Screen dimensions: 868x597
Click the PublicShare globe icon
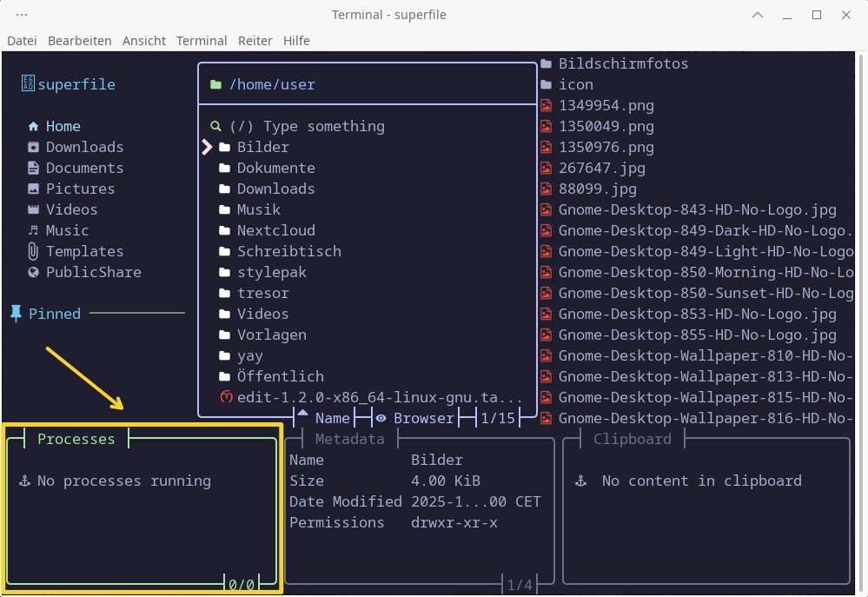[33, 272]
